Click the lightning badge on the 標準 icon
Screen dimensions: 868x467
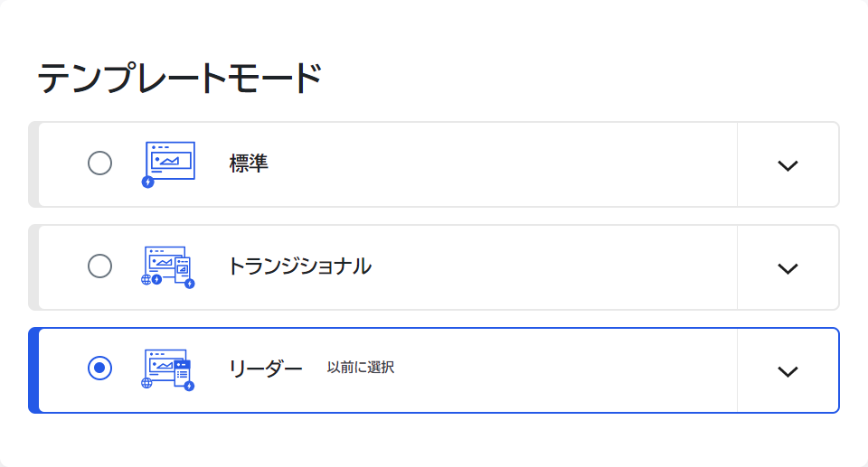(147, 182)
